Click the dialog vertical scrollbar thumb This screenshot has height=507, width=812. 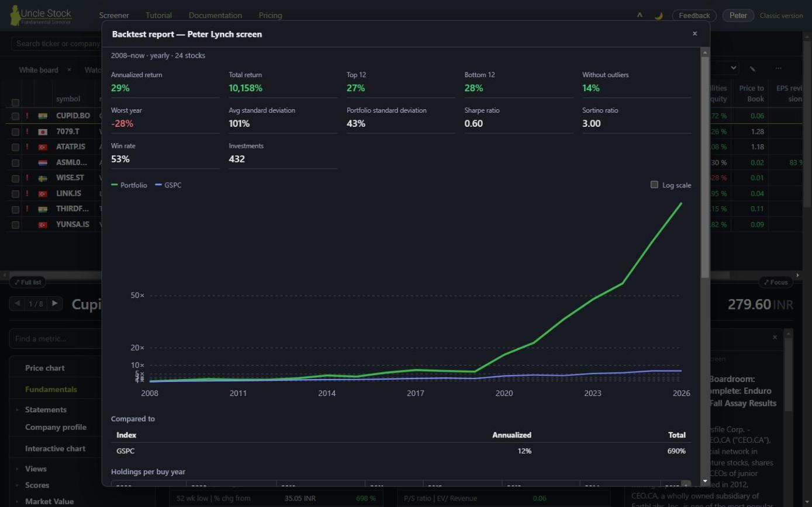pos(705,167)
